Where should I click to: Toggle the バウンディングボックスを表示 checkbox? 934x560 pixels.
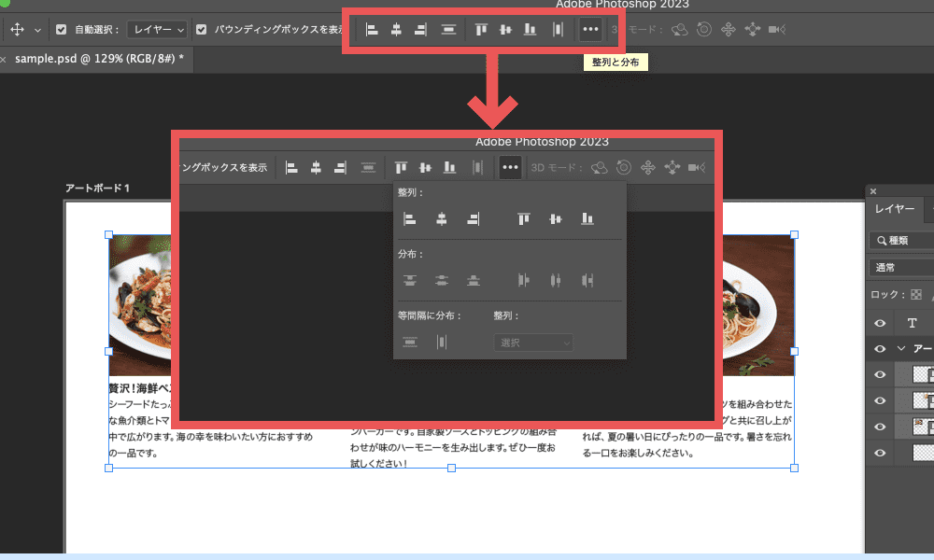pyautogui.click(x=202, y=29)
